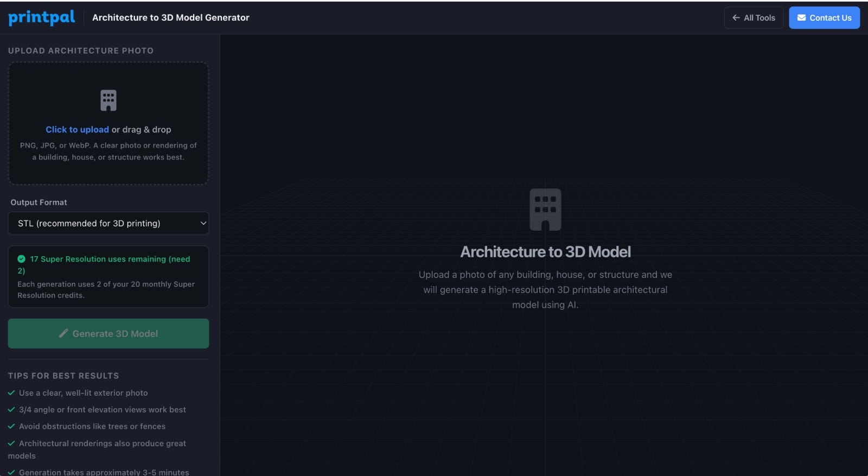Click the 'Architecture to 3D Model Generator' header title
This screenshot has width=868, height=476.
point(170,17)
